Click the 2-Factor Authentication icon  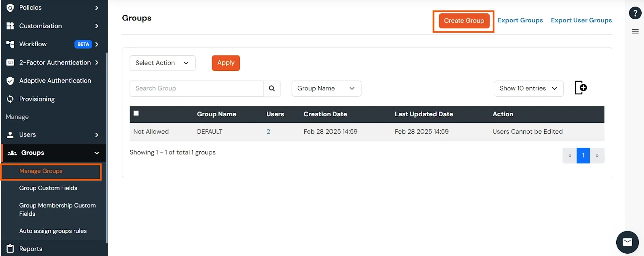pos(10,62)
